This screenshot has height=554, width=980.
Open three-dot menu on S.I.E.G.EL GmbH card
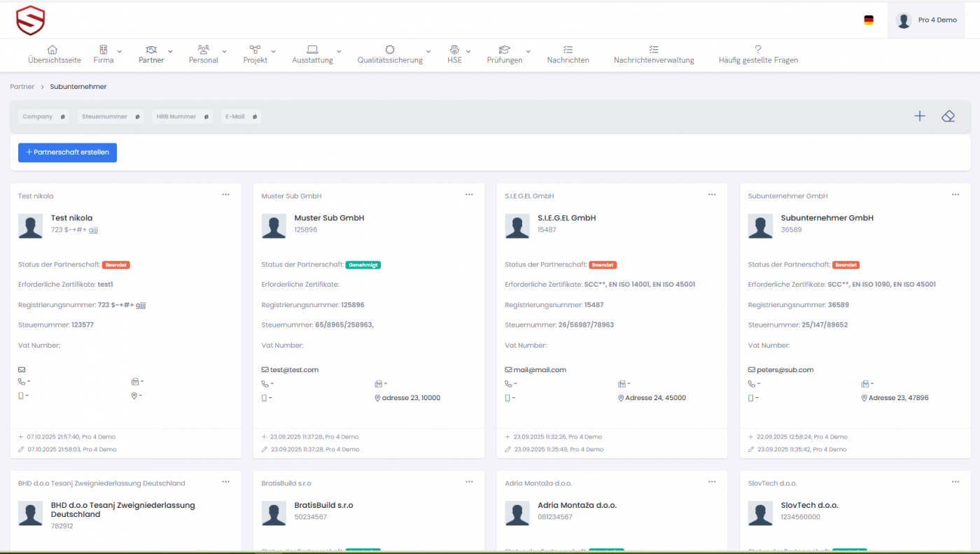[x=712, y=194]
